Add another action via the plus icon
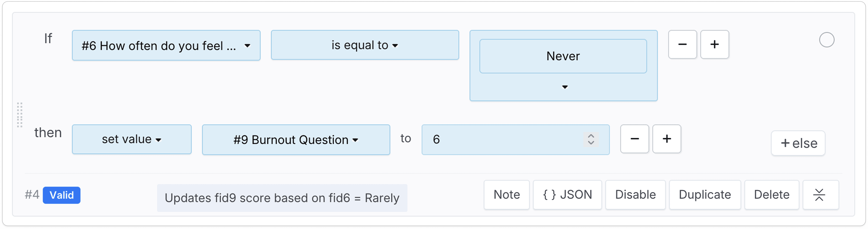 (x=667, y=139)
